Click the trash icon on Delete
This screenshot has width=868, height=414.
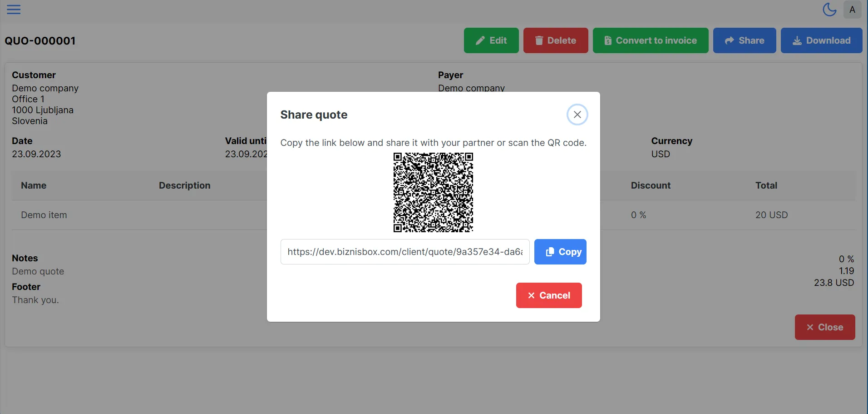coord(539,41)
